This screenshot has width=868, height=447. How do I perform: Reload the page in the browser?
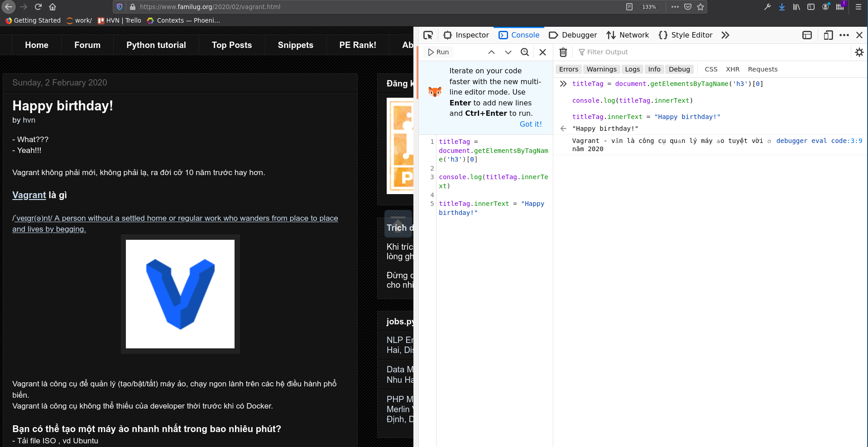[38, 7]
